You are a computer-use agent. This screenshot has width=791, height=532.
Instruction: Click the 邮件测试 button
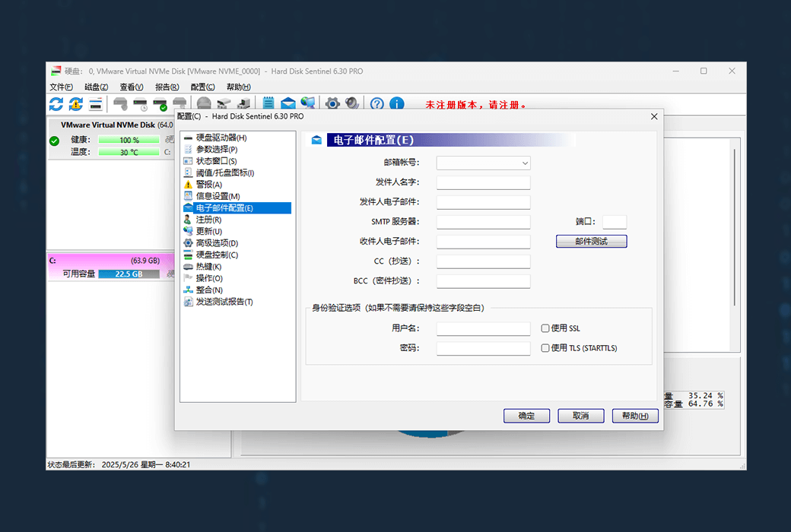pos(592,242)
